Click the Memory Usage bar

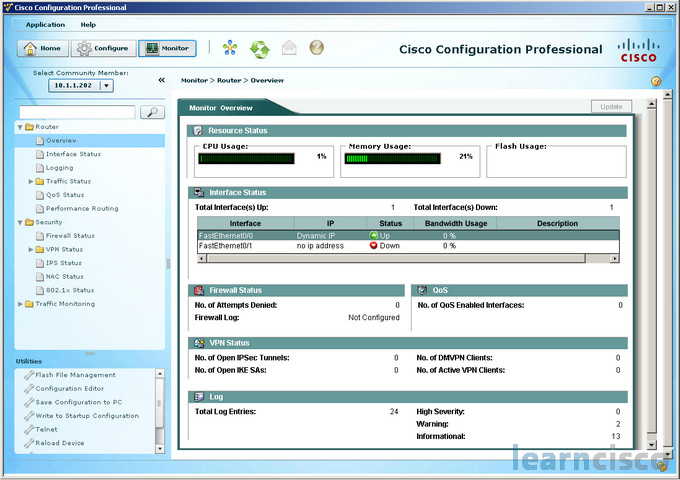point(392,159)
